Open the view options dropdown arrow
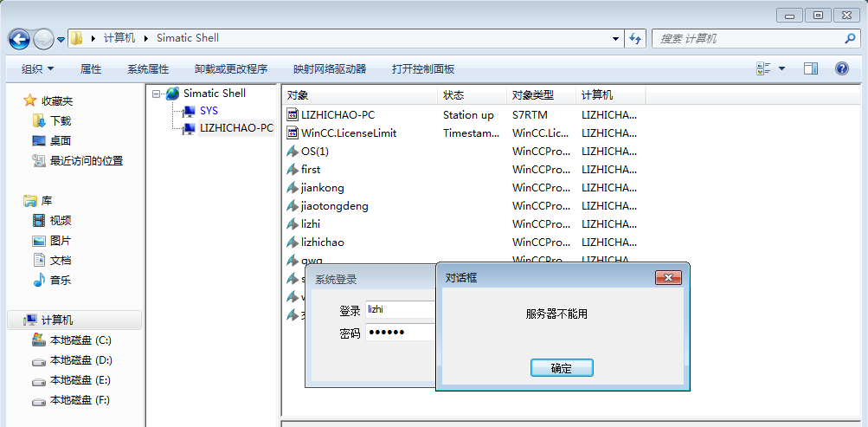This screenshot has width=868, height=427. pos(781,68)
